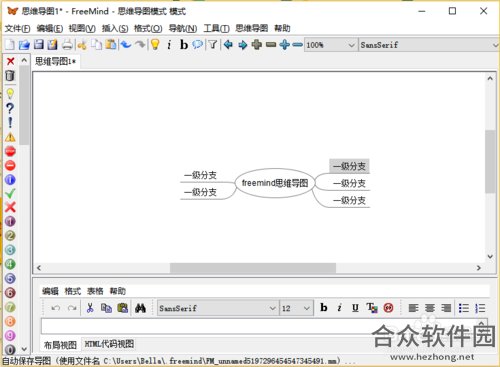Screen dimensions: 500x367
Task: Open the 100% zoom dropdown
Action: 330,45
